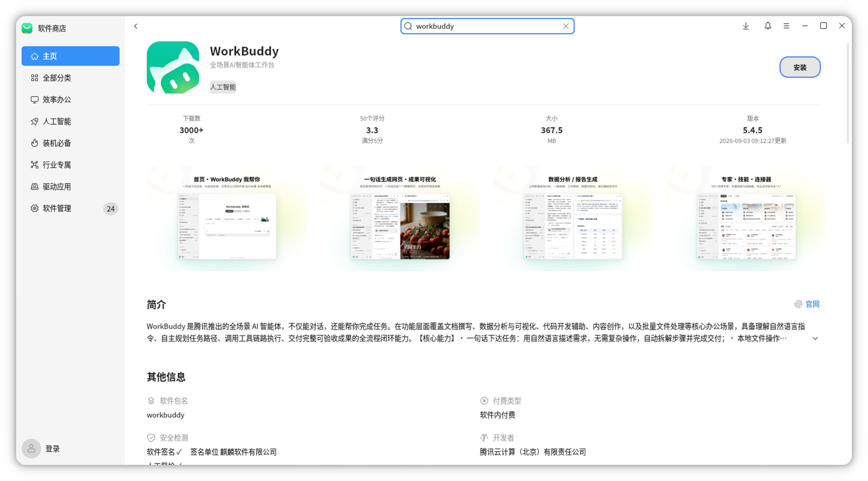The height and width of the screenshot is (481, 868).
Task: Click the 3000+ download count
Action: tap(191, 130)
